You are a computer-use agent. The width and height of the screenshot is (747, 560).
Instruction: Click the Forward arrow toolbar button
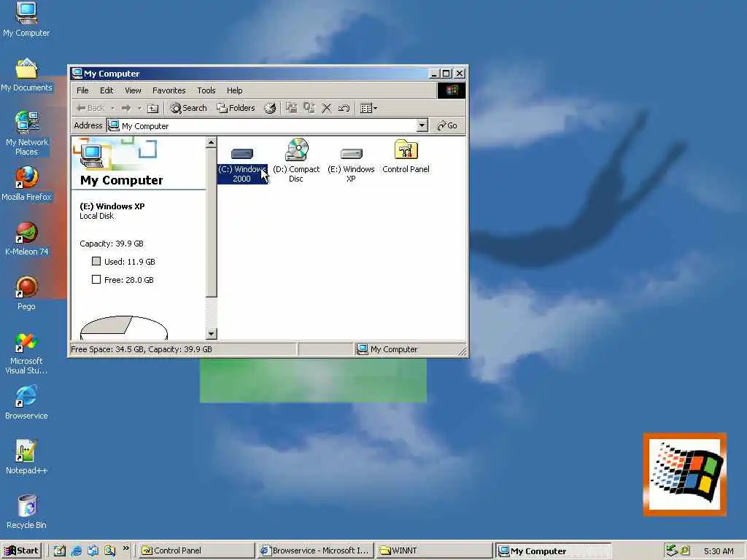click(x=125, y=108)
